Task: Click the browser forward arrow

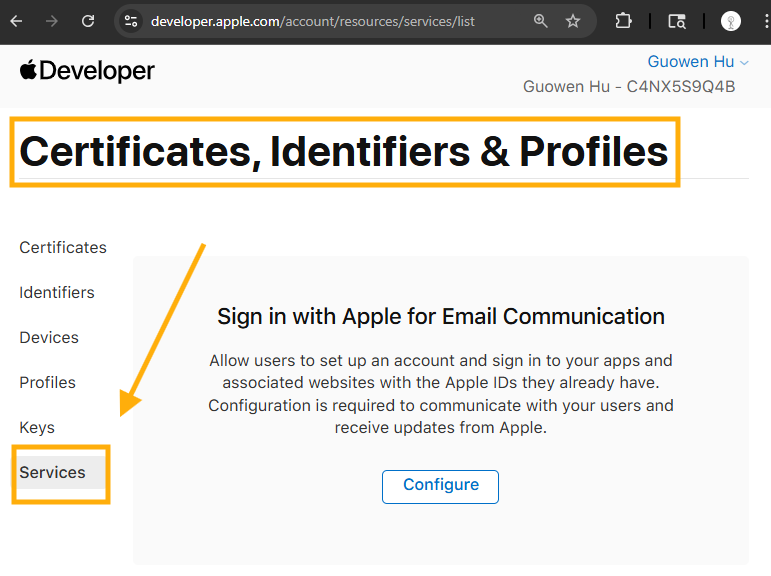Action: click(x=52, y=21)
